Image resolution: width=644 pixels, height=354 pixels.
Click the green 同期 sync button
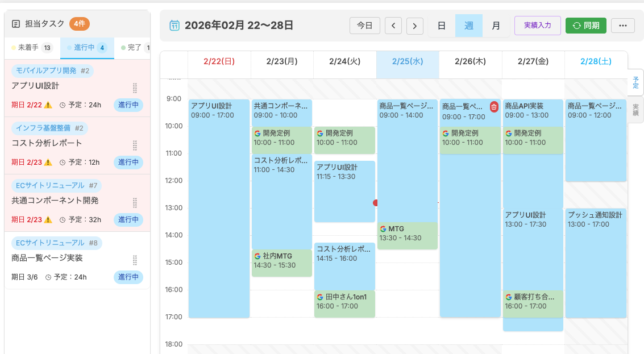(585, 26)
